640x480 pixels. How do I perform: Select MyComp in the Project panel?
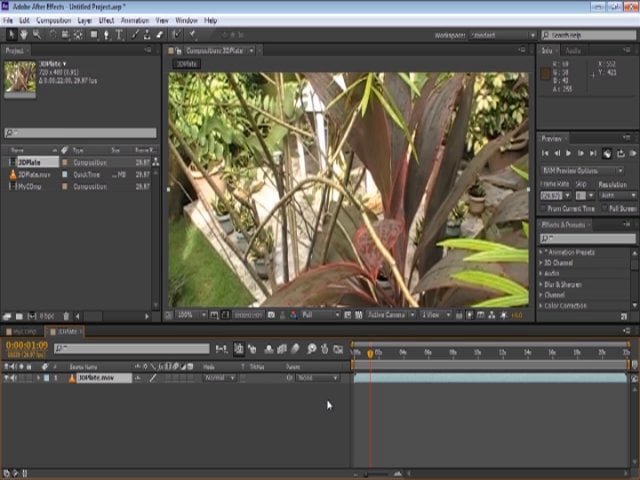pyautogui.click(x=30, y=187)
